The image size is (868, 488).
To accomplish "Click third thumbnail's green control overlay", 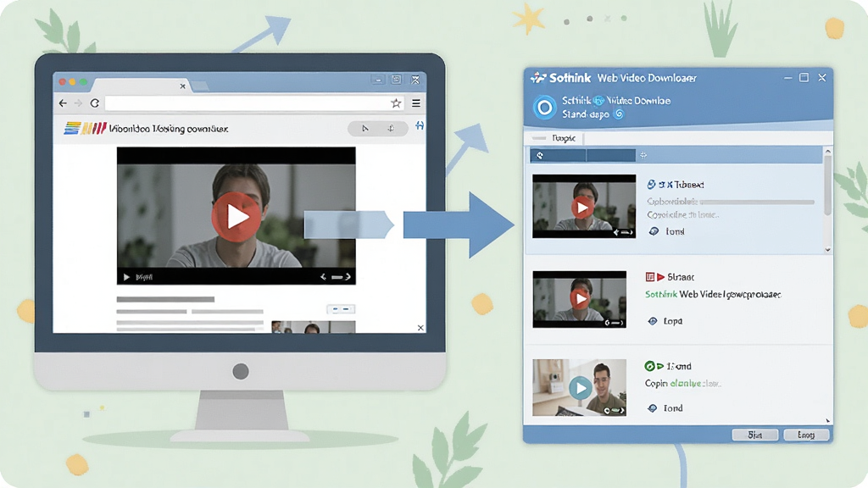I will point(615,411).
